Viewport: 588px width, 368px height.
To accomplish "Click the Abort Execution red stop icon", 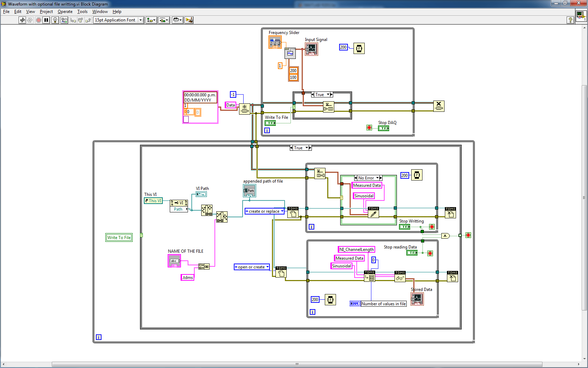I will coord(38,20).
